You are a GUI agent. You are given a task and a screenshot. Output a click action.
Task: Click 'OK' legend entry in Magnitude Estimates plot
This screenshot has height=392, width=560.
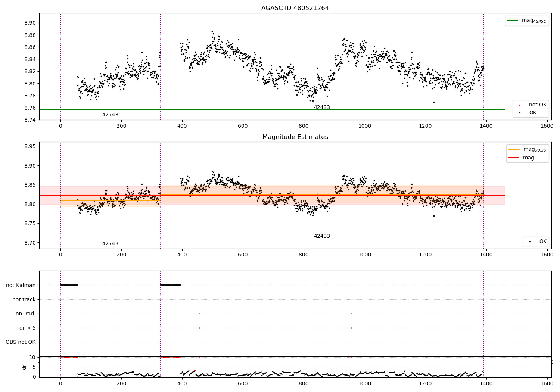coord(536,242)
